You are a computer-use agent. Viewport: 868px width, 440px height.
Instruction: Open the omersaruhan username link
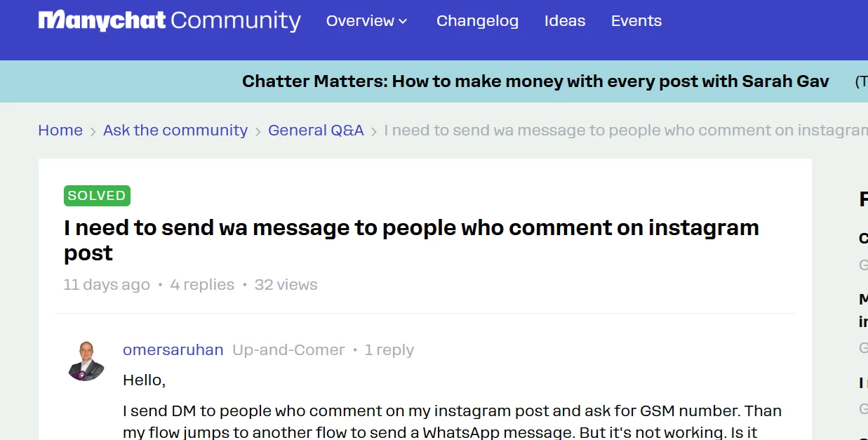[x=173, y=349]
